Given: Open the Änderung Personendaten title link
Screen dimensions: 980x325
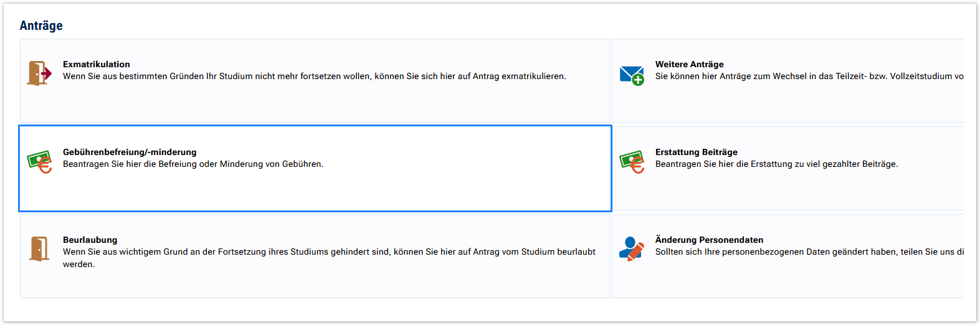Looking at the screenshot, I should pos(709,240).
